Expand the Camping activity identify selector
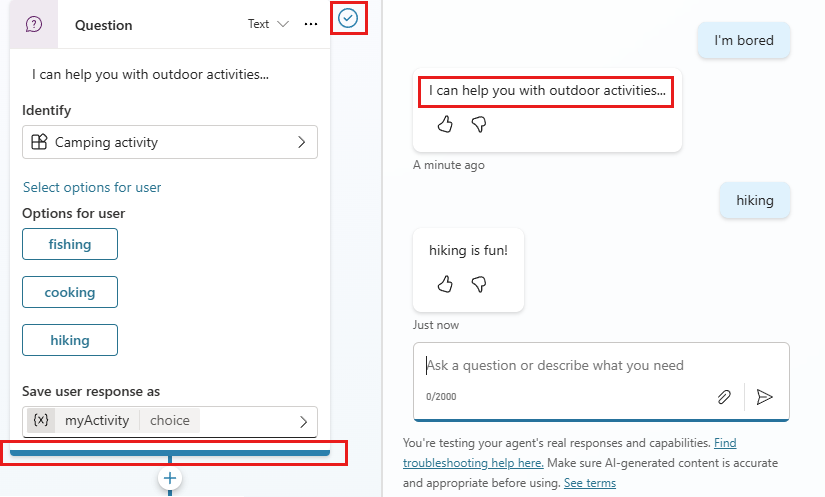The image size is (825, 497). 170,142
